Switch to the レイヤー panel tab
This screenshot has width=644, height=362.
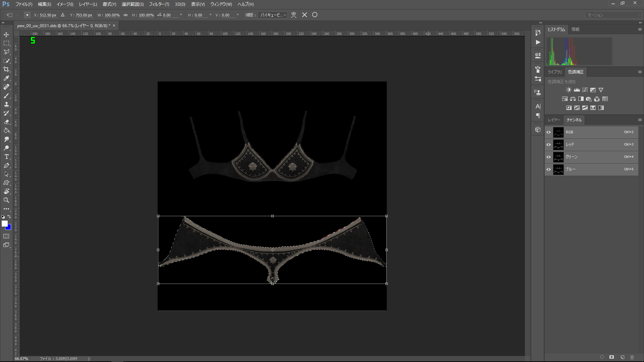click(554, 120)
